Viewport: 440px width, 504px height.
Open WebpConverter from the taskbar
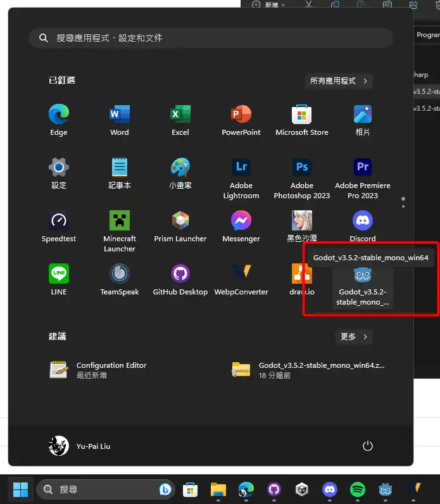coord(413,489)
